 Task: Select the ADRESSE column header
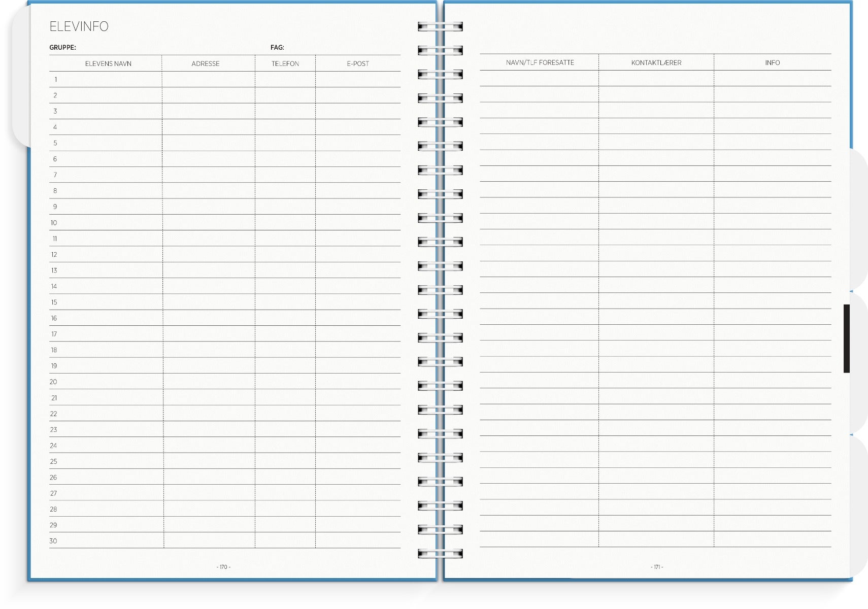(206, 63)
